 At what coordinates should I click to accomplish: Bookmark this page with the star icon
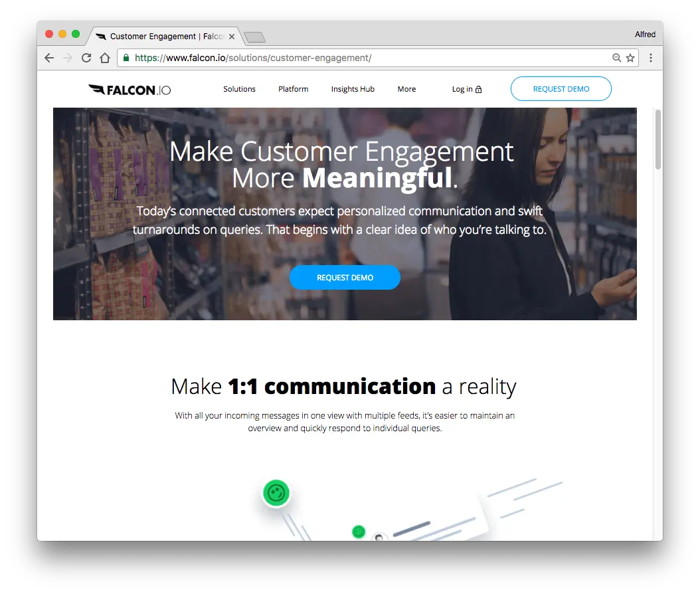point(630,58)
